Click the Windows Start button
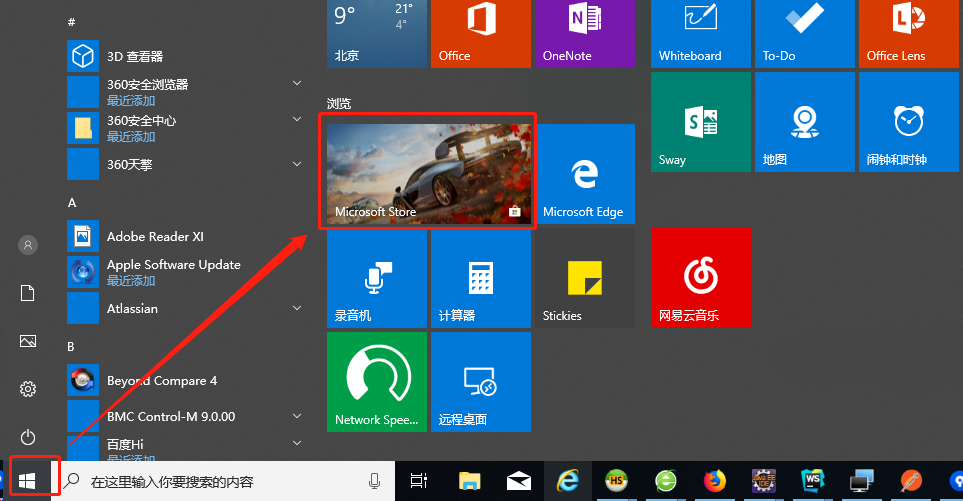Viewport: 963px width, 501px height. [x=28, y=481]
